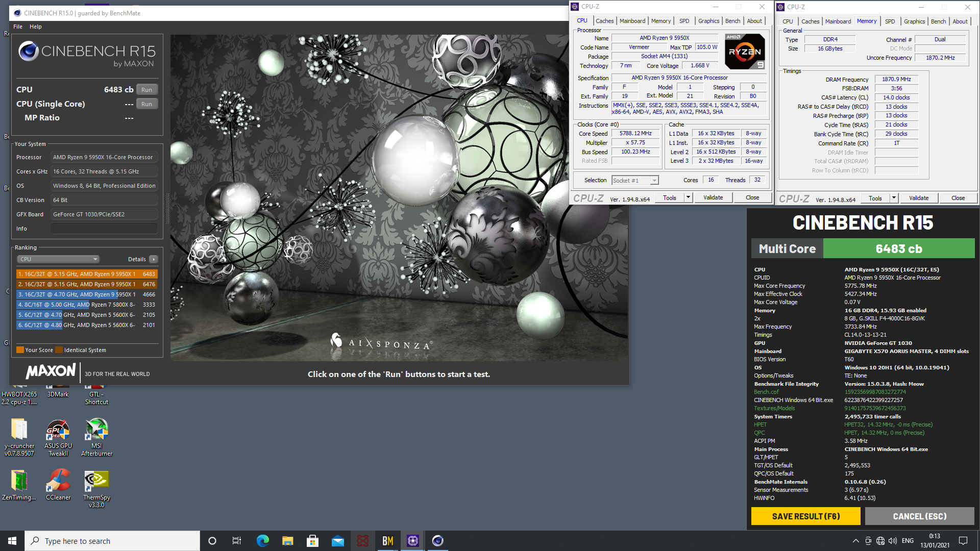Select ranking row 2 scoring 6476

[x=87, y=284]
